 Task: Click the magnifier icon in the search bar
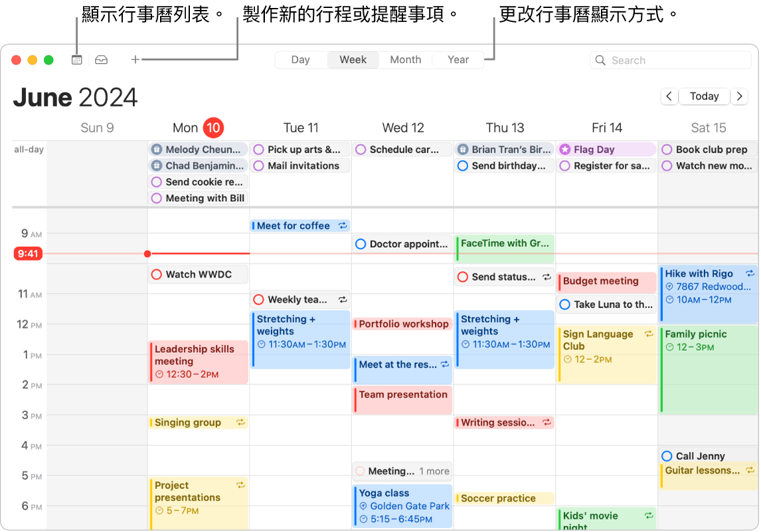tap(600, 60)
